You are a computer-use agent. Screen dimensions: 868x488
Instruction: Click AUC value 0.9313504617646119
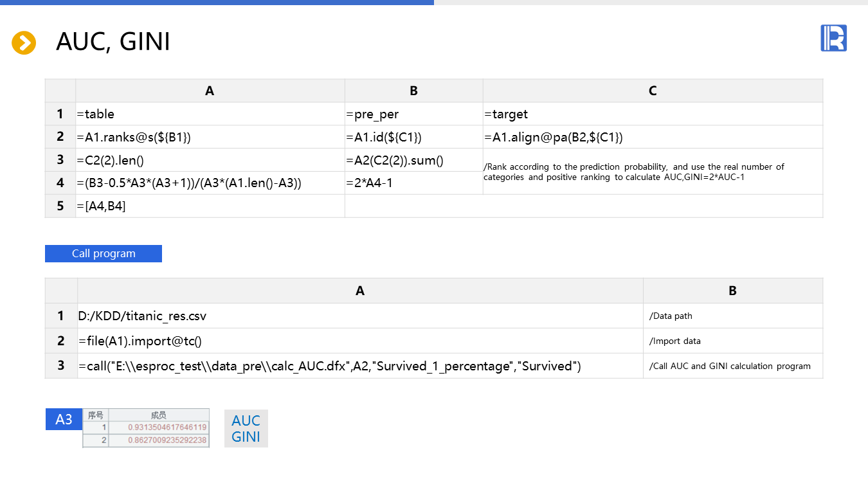coord(167,428)
